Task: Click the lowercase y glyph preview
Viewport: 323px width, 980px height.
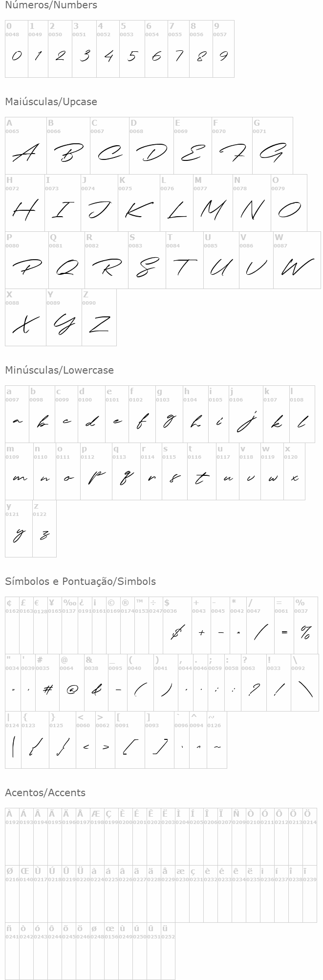Action: (x=19, y=535)
